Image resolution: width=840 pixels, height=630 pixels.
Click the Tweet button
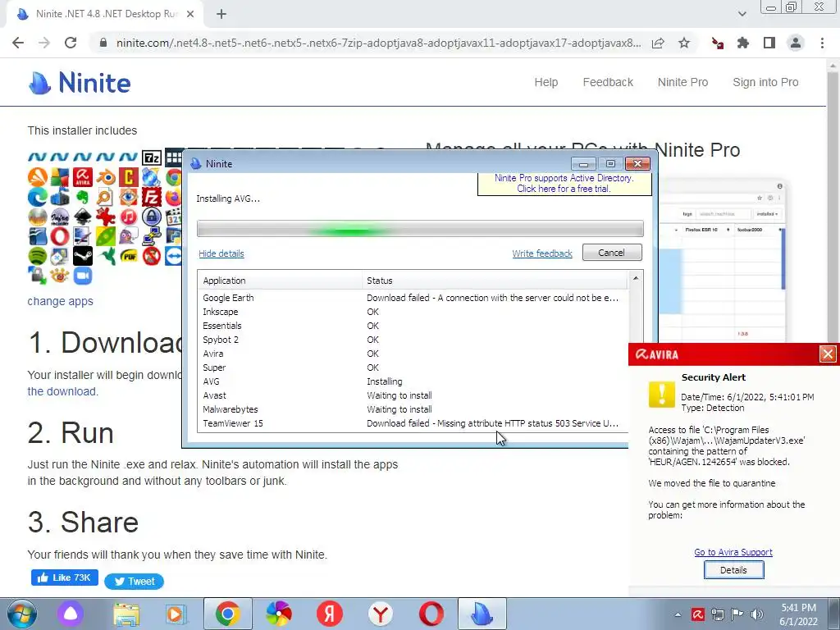click(134, 582)
